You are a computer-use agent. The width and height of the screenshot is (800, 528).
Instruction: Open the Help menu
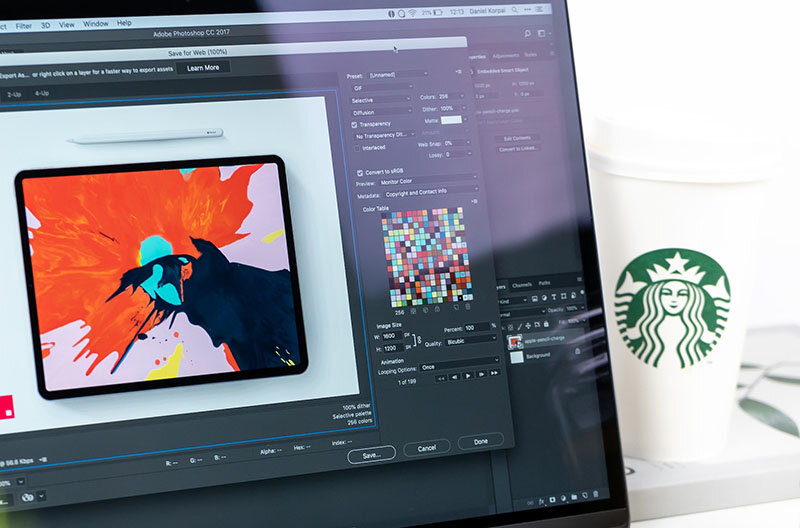pyautogui.click(x=124, y=22)
